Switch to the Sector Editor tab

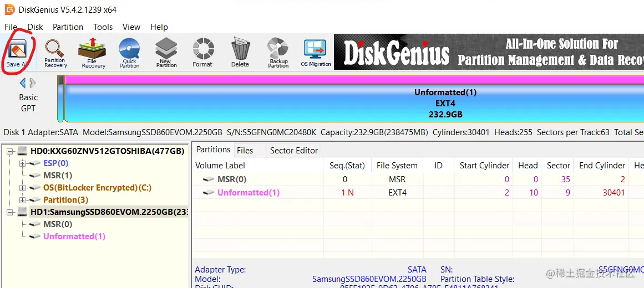293,151
